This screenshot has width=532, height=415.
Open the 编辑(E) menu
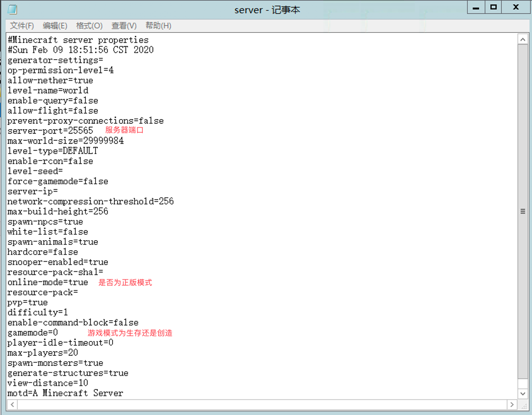coord(55,26)
